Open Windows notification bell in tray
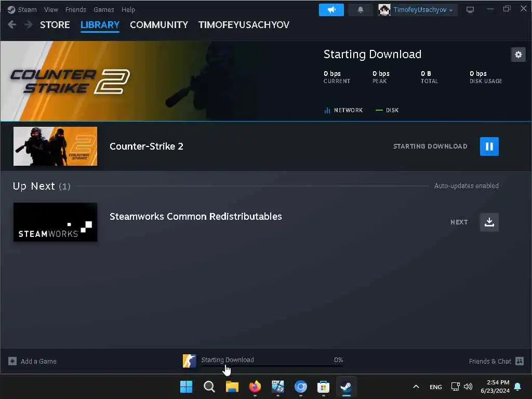Image resolution: width=532 pixels, height=399 pixels. point(518,387)
